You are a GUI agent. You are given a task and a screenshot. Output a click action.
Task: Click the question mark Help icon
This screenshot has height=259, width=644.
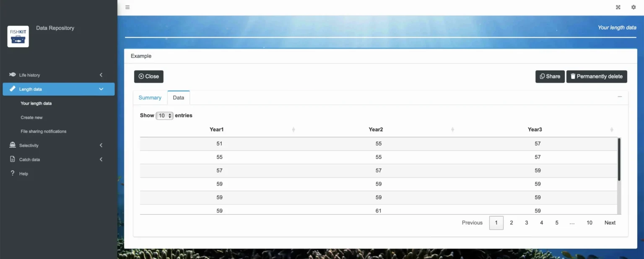click(x=13, y=173)
